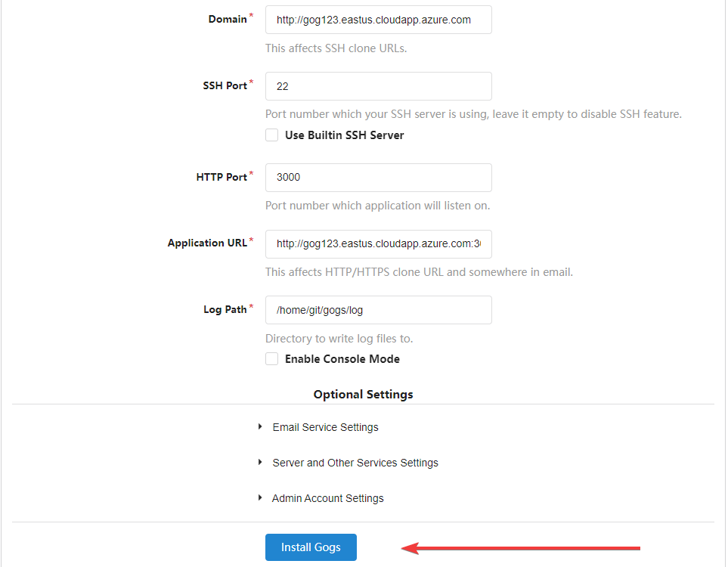Select the 'Domain' field label

click(x=228, y=19)
